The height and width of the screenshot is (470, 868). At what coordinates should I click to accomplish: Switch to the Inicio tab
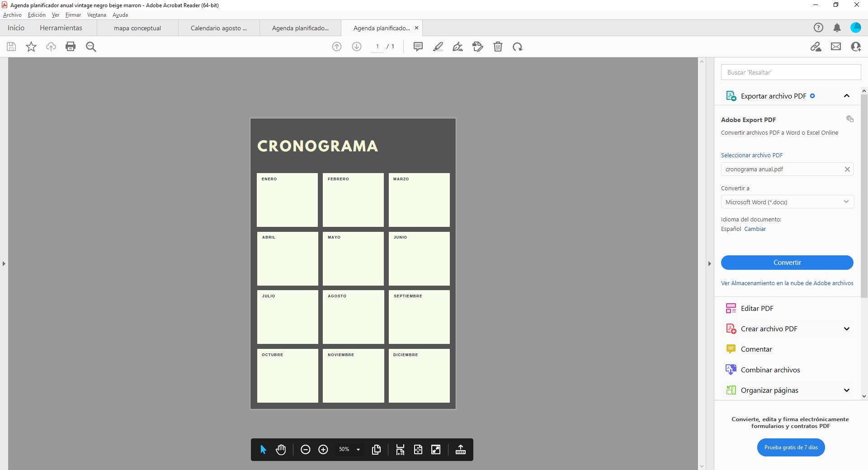pos(16,28)
